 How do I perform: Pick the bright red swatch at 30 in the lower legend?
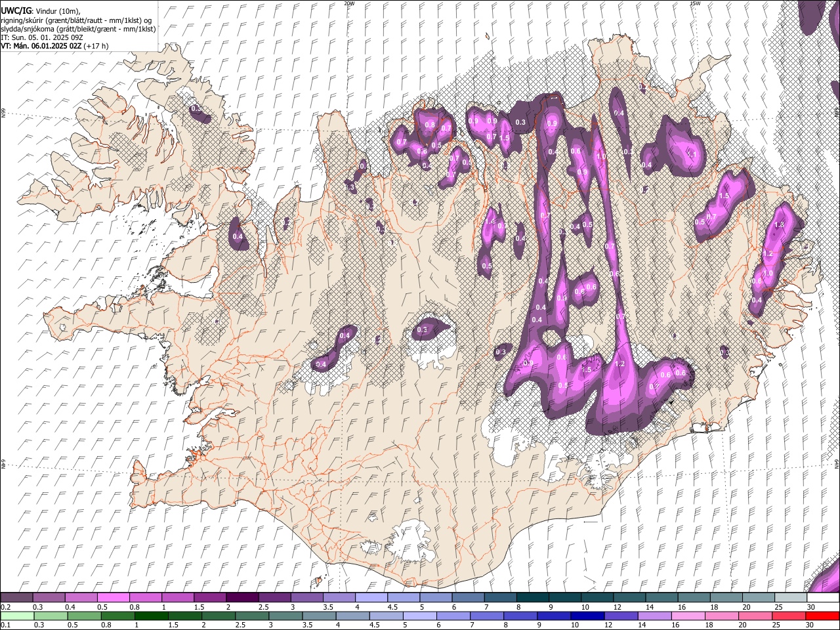tap(822, 616)
